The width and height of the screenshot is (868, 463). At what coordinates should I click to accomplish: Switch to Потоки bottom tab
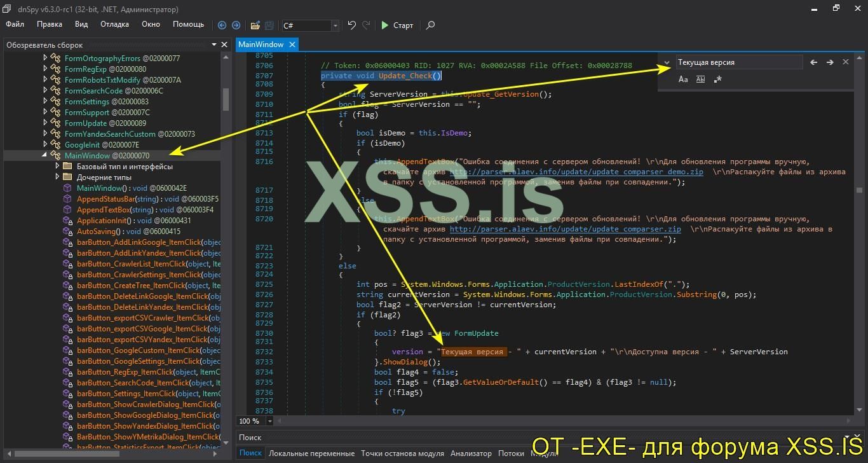click(x=511, y=453)
